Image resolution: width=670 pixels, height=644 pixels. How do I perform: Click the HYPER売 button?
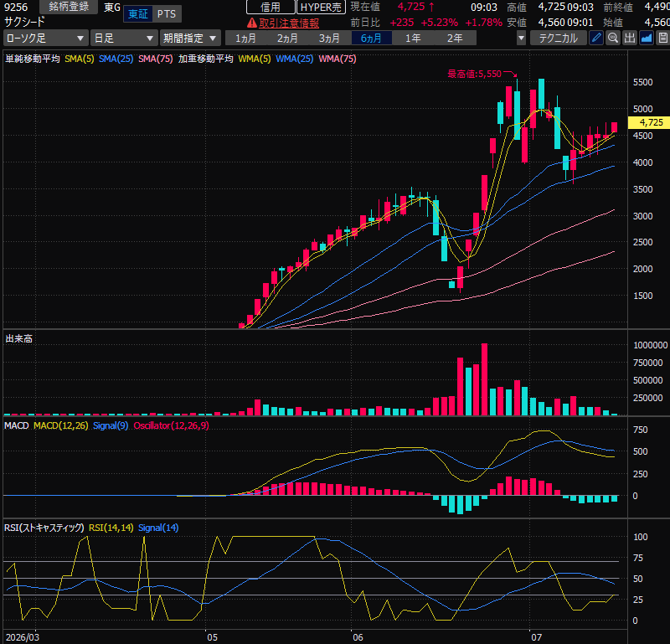click(321, 8)
